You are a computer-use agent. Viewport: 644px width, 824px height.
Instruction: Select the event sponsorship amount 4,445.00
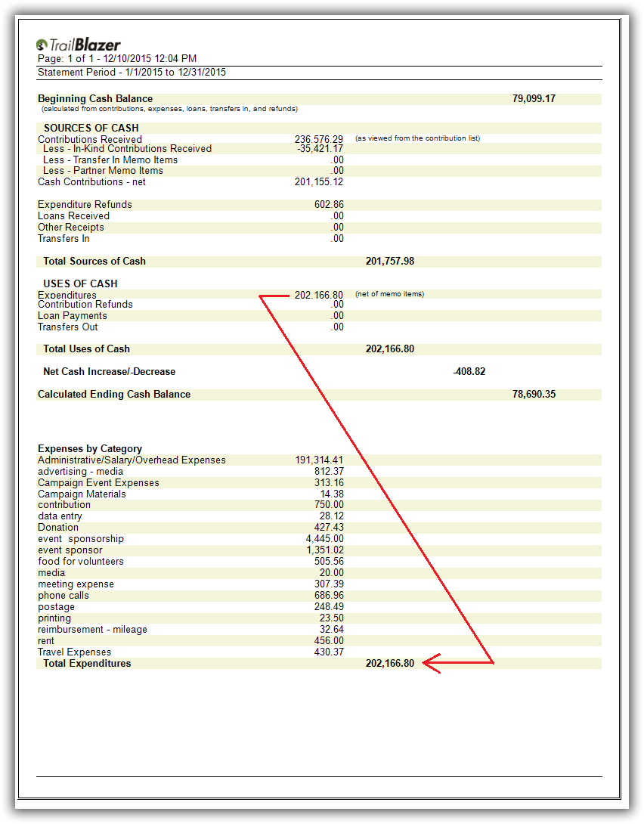[x=324, y=539]
